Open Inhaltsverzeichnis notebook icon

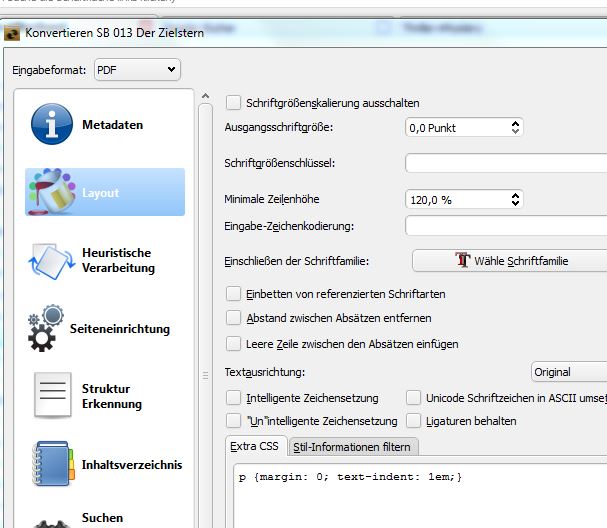[53, 464]
